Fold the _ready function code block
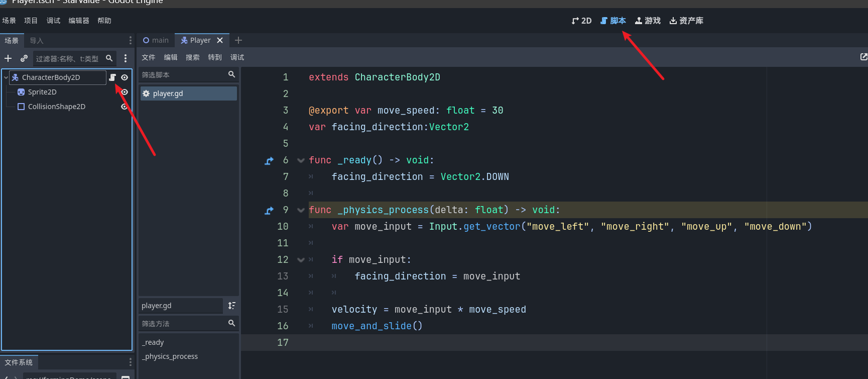This screenshot has height=379, width=868. click(x=301, y=160)
